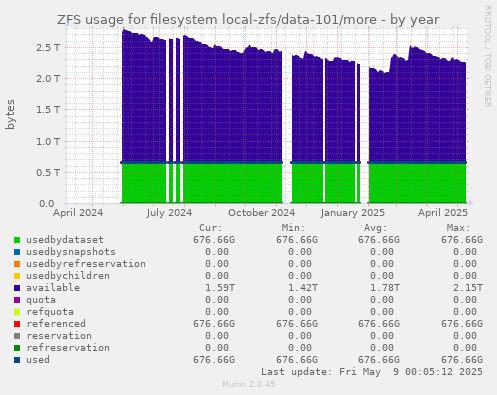The width and height of the screenshot is (497, 395).
Task: Select the referenced legend label
Action: 56,324
